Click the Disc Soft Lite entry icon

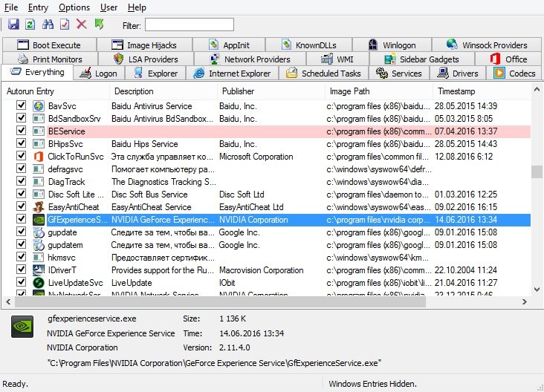point(39,195)
